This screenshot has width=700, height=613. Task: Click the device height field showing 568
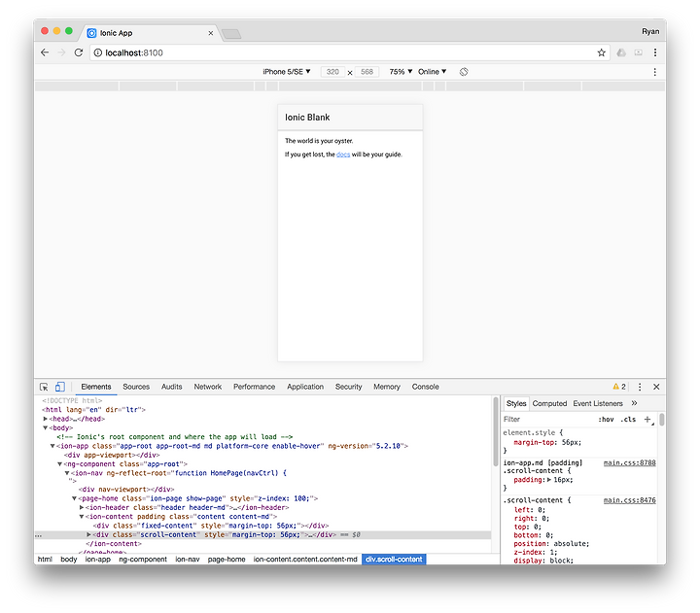click(x=367, y=72)
